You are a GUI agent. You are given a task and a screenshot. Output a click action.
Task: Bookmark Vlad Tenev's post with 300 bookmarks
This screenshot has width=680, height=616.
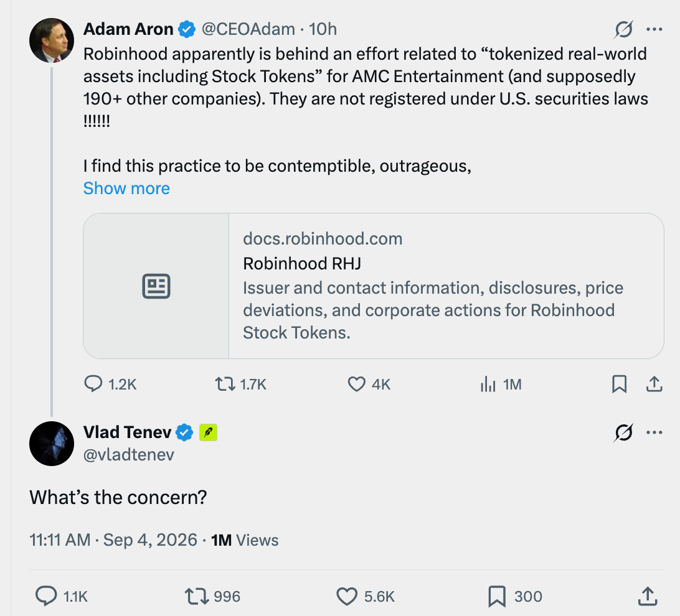click(515, 596)
